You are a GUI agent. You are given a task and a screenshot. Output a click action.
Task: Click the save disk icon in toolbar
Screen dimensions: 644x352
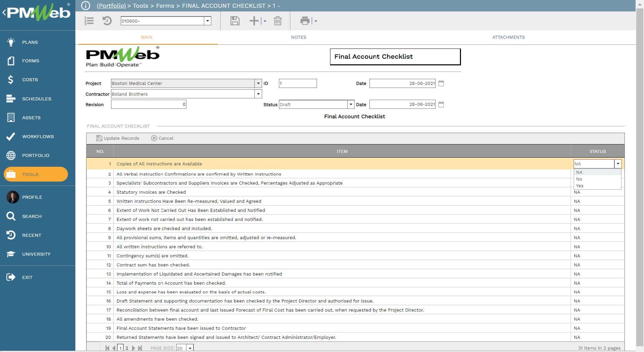pyautogui.click(x=235, y=21)
